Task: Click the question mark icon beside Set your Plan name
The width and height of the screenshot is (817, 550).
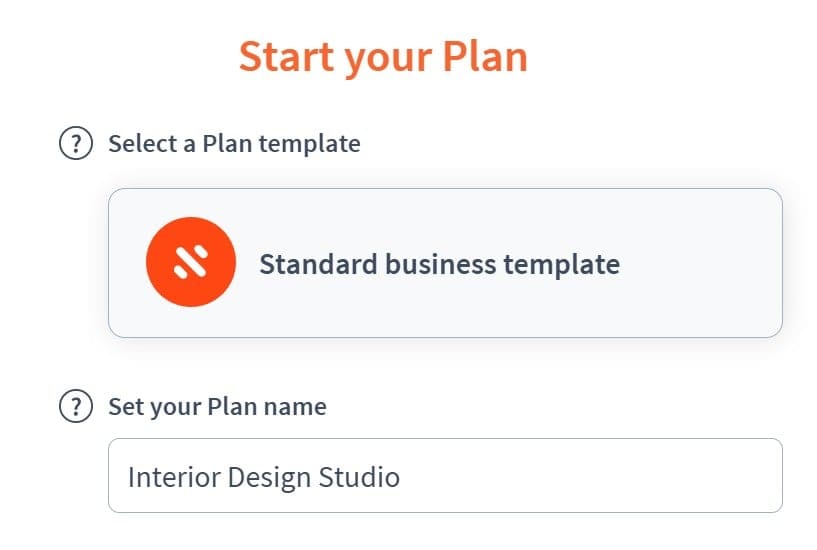Action: (x=76, y=406)
